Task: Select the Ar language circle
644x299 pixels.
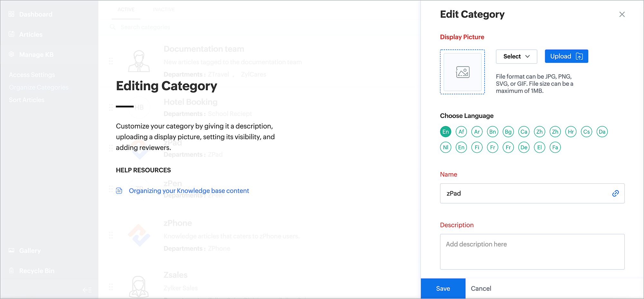Action: [x=477, y=131]
